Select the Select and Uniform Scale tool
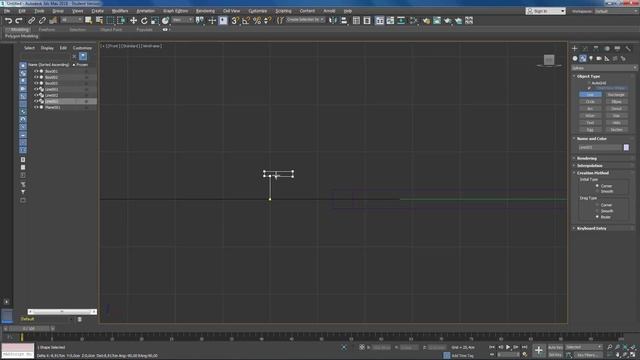The width and height of the screenshot is (640, 360). coord(155,20)
